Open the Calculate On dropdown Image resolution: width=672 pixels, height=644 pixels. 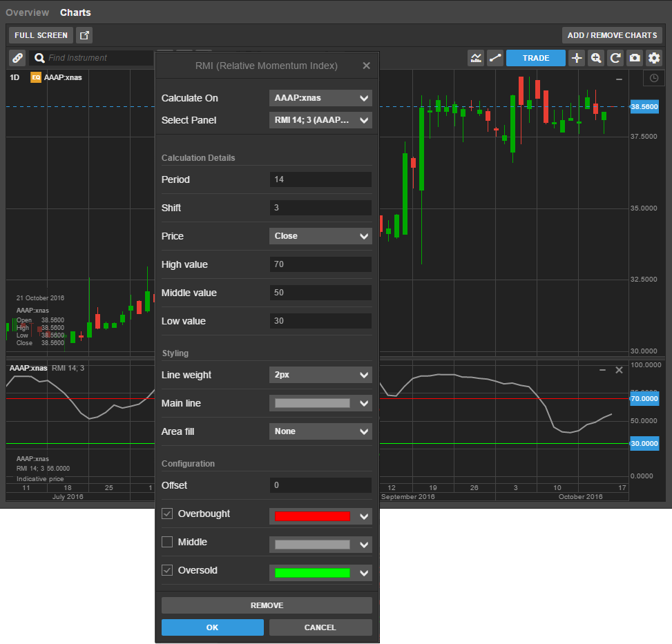(320, 98)
